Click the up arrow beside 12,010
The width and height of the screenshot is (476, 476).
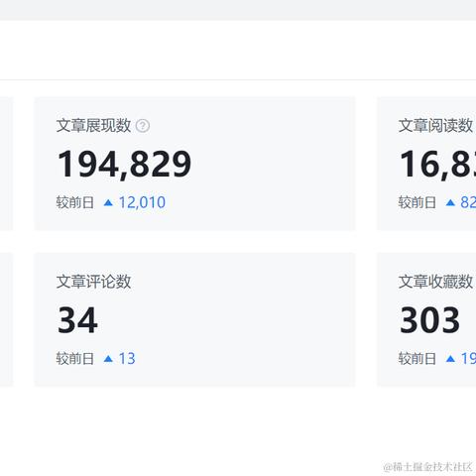[108, 202]
